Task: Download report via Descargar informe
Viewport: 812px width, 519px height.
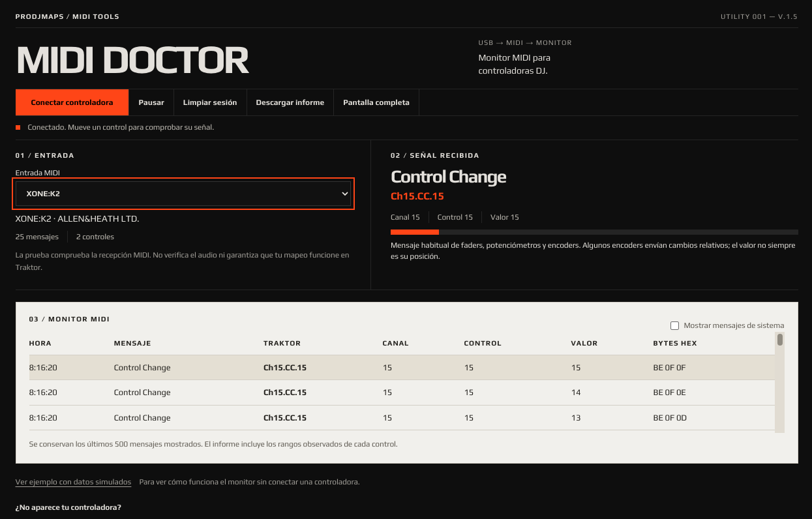Action: tap(290, 102)
